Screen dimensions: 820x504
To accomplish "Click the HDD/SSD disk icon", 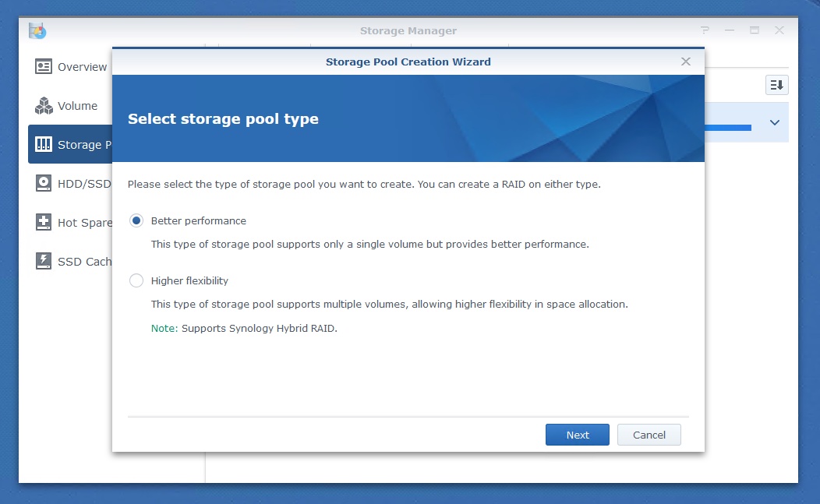I will click(44, 184).
